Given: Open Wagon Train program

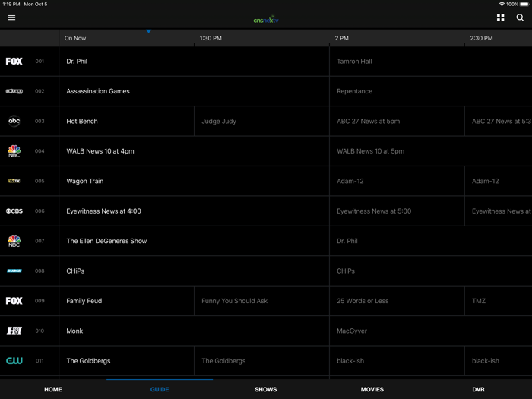Looking at the screenshot, I should click(x=194, y=181).
